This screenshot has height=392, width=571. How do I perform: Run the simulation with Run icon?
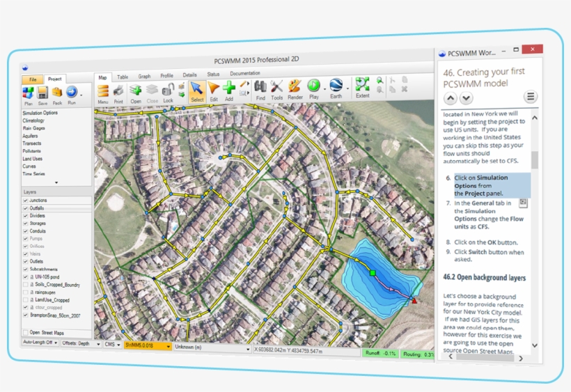point(72,92)
